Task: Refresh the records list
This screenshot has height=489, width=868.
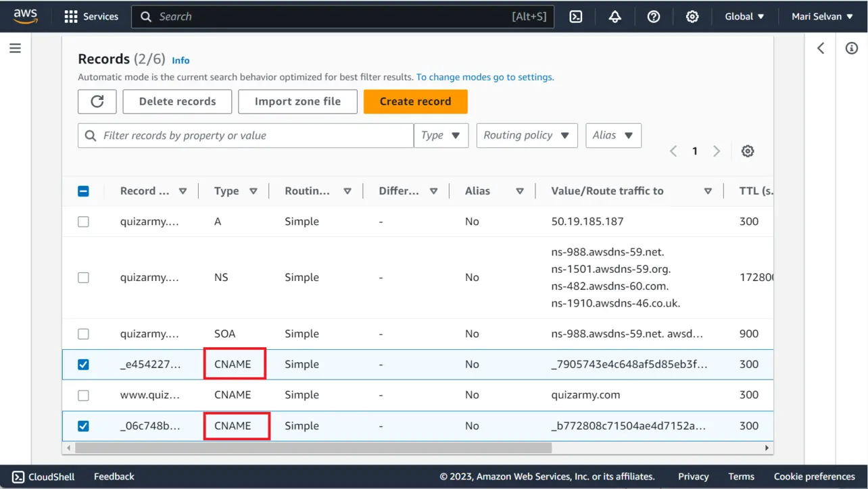Action: pos(97,101)
